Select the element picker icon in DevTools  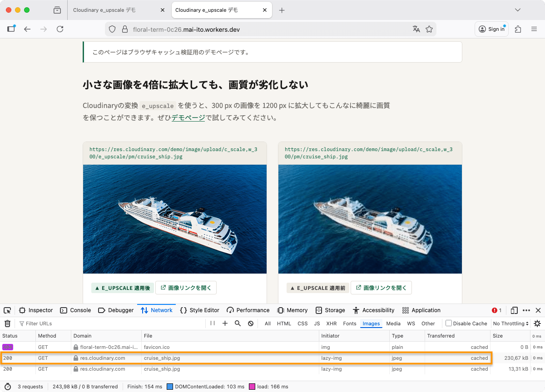[x=7, y=310]
